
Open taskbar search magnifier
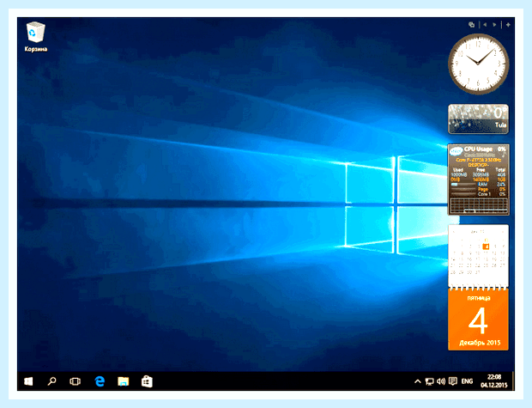(x=51, y=381)
